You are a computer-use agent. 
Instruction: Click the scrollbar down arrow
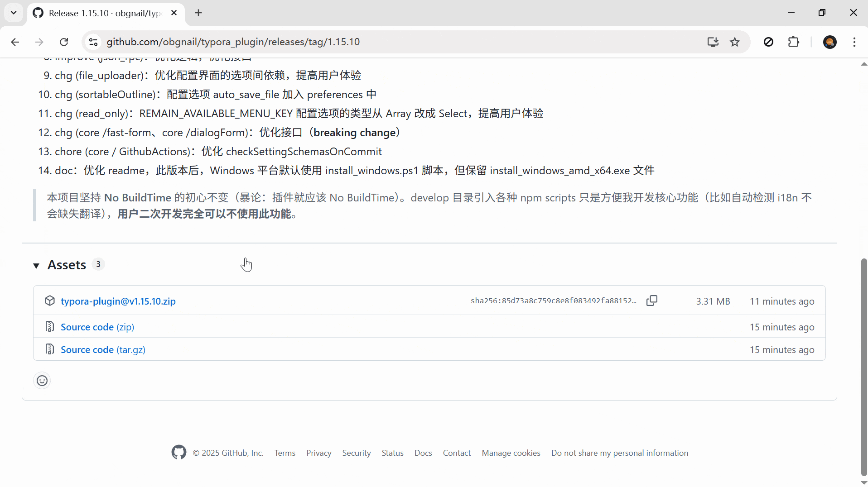click(x=864, y=482)
